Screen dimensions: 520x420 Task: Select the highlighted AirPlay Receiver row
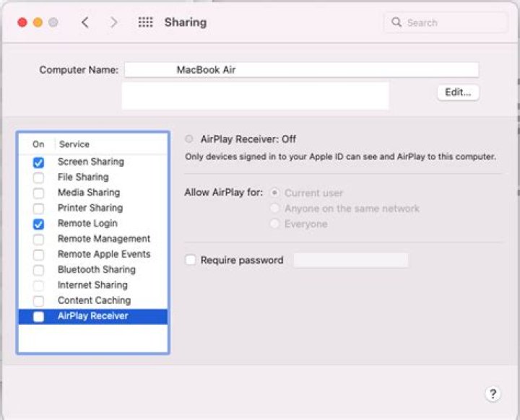[x=93, y=317]
